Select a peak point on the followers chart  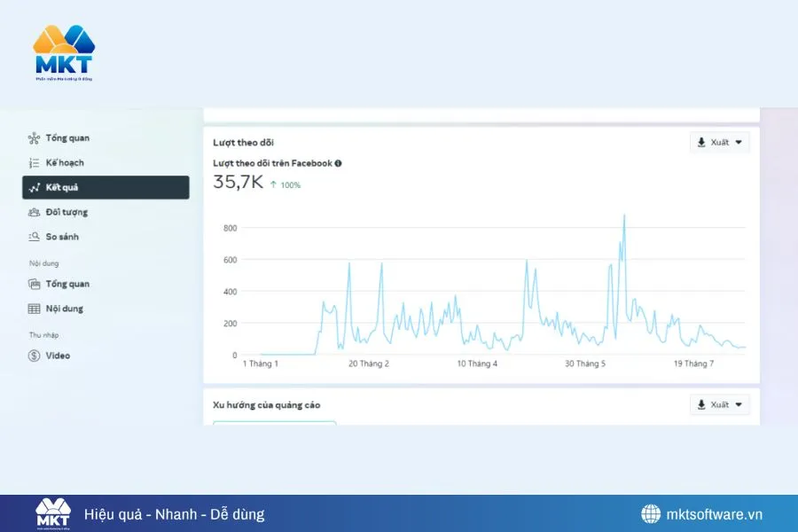click(x=626, y=215)
